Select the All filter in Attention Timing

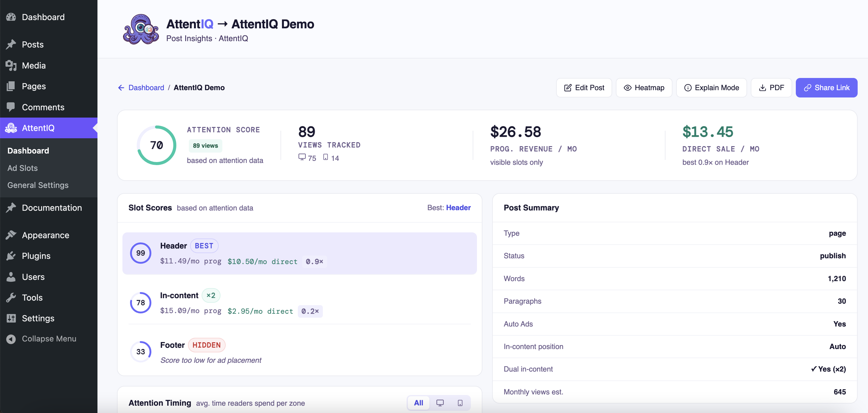[x=418, y=403]
